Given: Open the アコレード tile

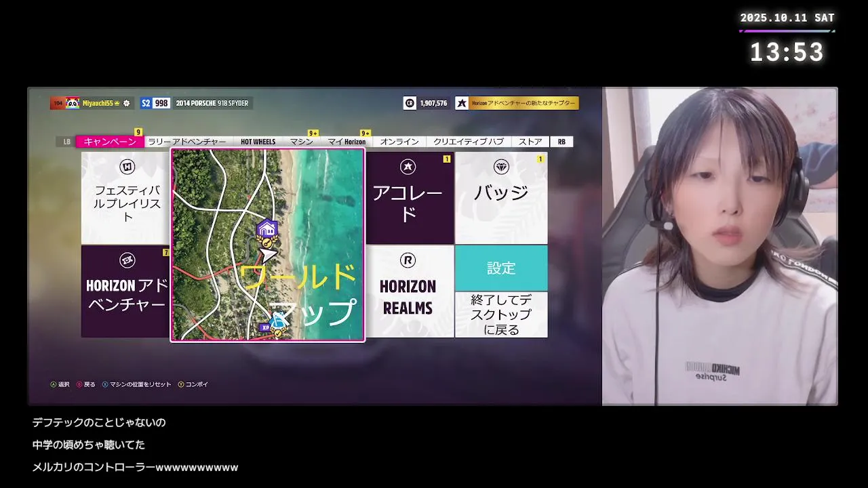Looking at the screenshot, I should tap(410, 198).
